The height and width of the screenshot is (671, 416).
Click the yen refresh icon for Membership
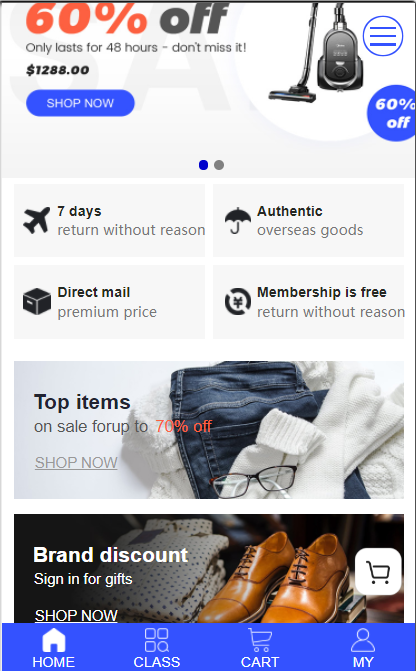238,302
